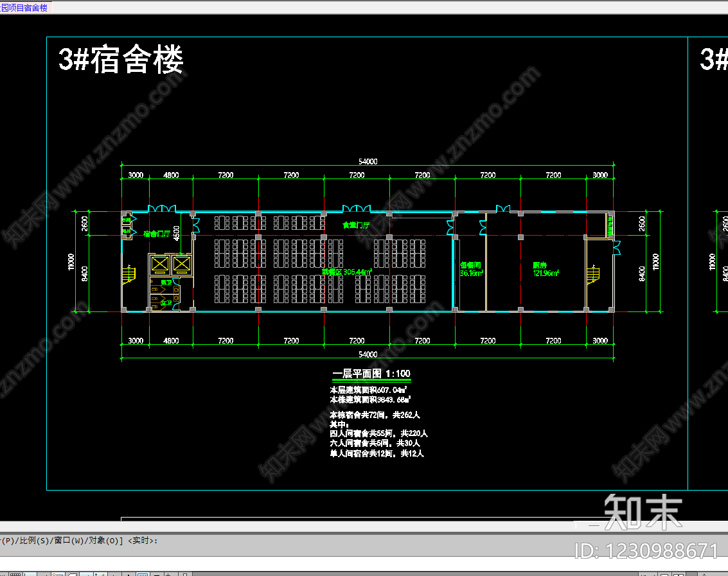Select the right elevator block symbol
728x576 pixels.
(182, 264)
